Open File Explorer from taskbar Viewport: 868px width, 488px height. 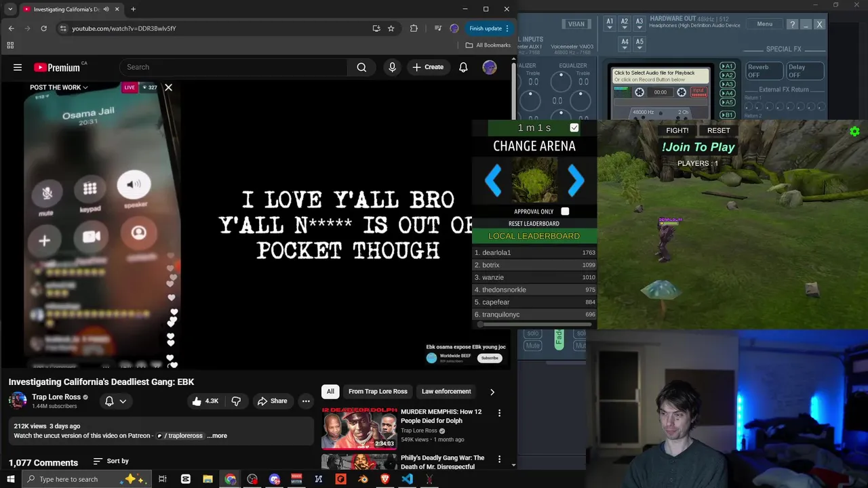(208, 479)
